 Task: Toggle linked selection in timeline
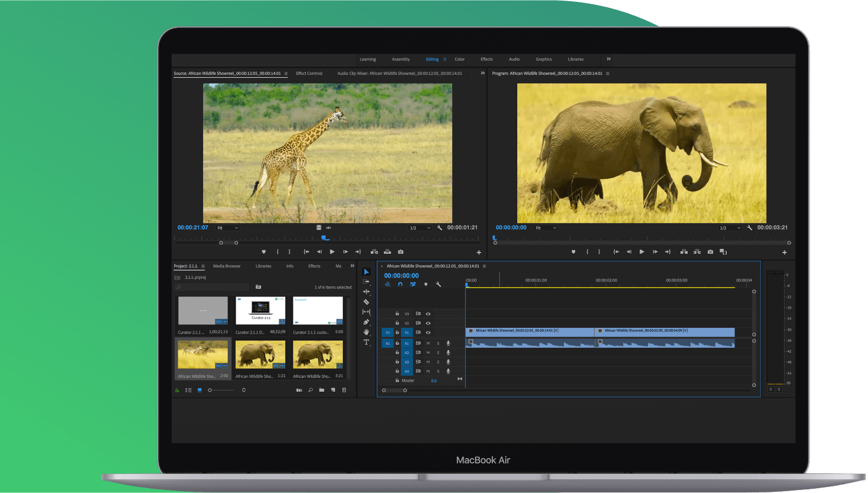coord(413,284)
